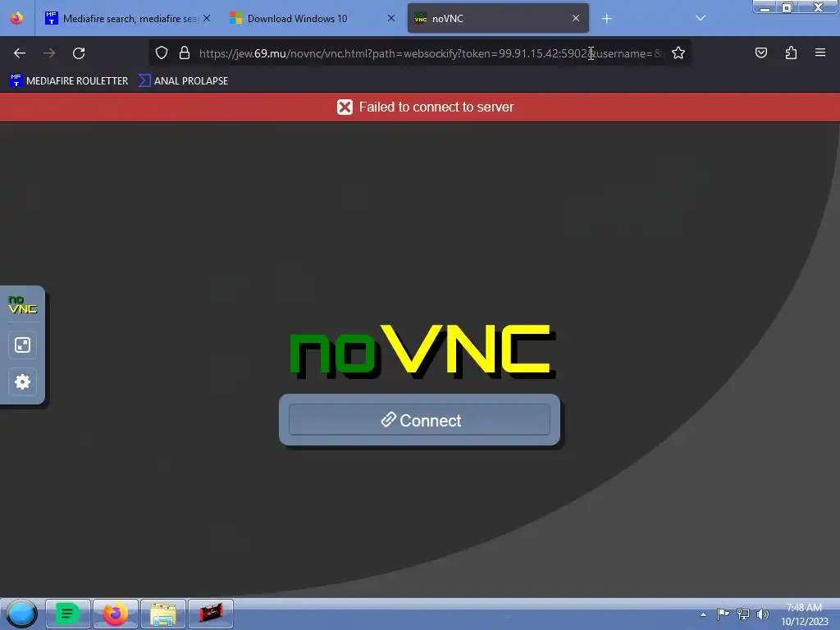The image size is (840, 630).
Task: Click the noVNC control bar logo
Action: 22,305
